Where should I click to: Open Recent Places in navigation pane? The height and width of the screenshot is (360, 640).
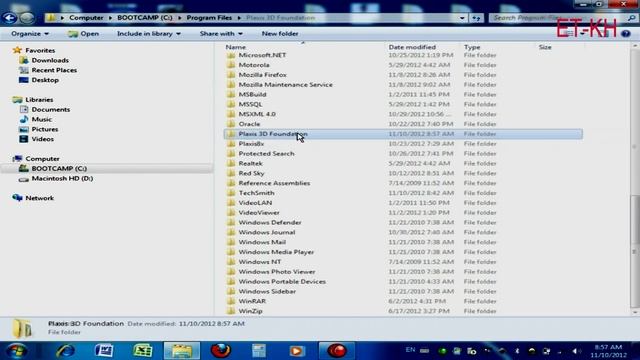pos(54,70)
